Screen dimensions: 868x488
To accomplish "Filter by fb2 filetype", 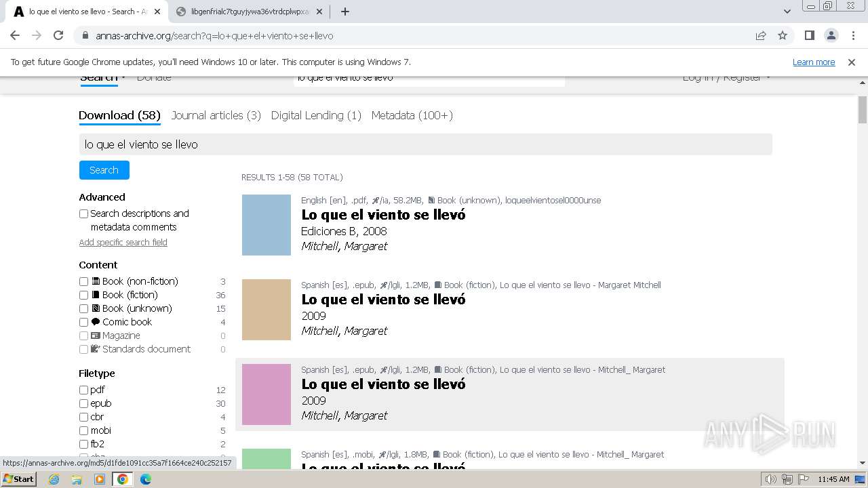I will click(x=83, y=444).
